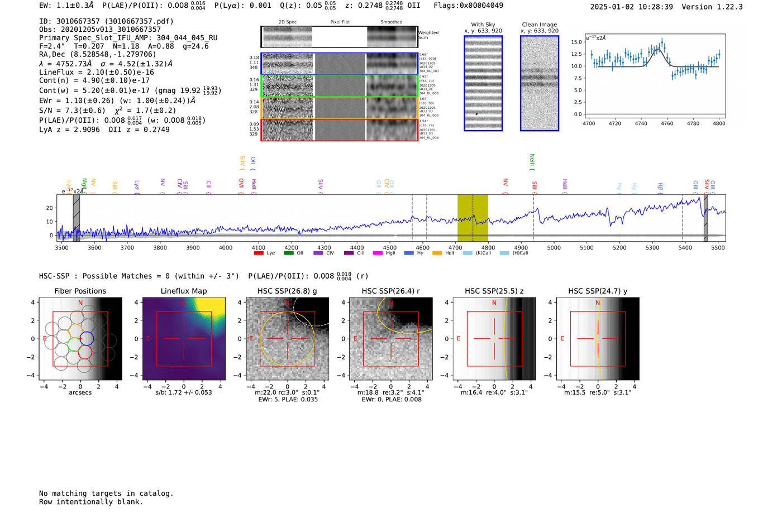Click the 'EWr: 5, PLAE: 0.035' caption
This screenshot has width=782, height=532.
point(288,400)
